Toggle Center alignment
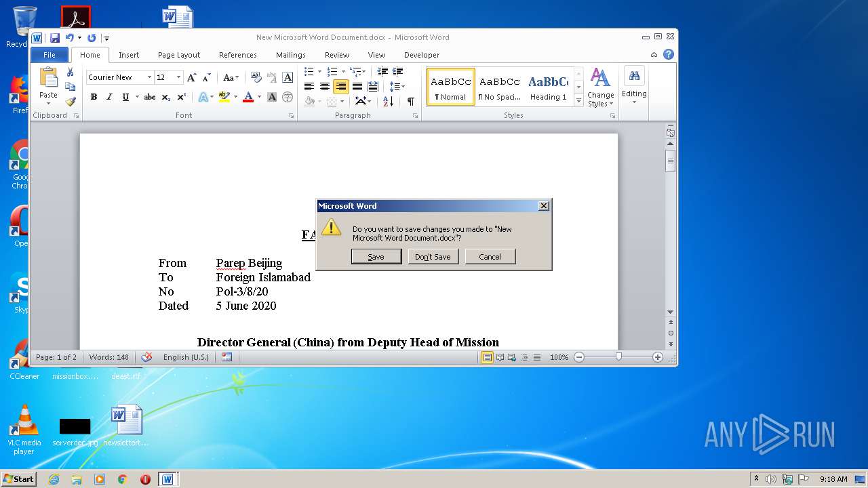The height and width of the screenshot is (488, 868). click(324, 87)
